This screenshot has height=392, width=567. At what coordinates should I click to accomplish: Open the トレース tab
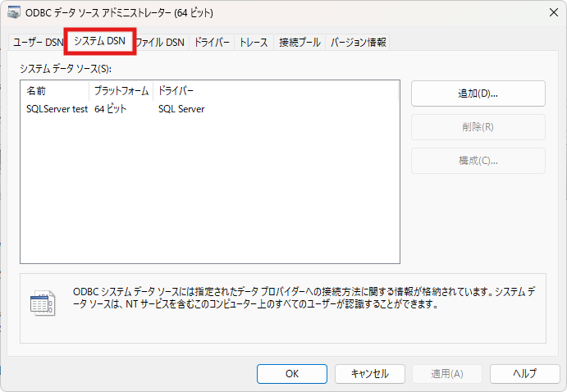[254, 43]
